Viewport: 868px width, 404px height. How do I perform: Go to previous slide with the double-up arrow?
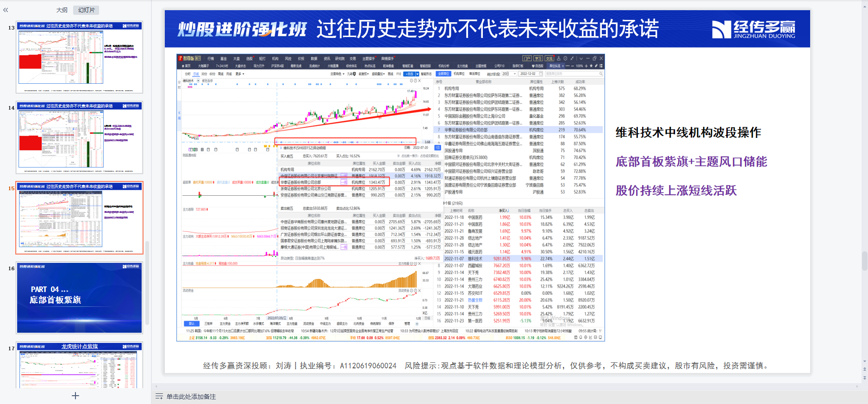864,370
